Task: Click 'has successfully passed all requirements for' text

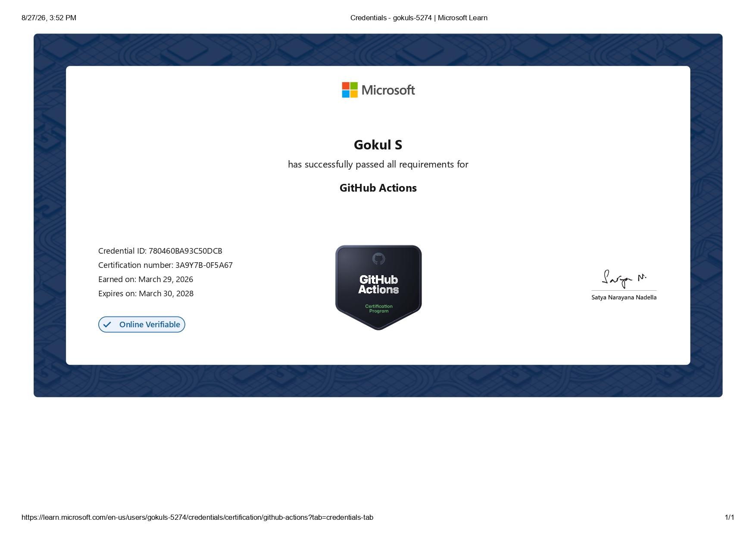Action: 378,165
